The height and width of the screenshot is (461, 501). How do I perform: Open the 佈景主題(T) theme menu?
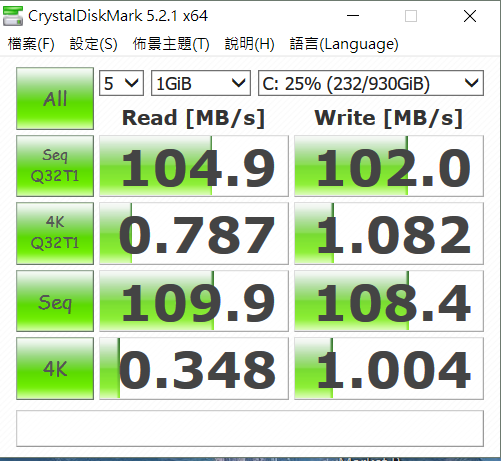tap(171, 44)
